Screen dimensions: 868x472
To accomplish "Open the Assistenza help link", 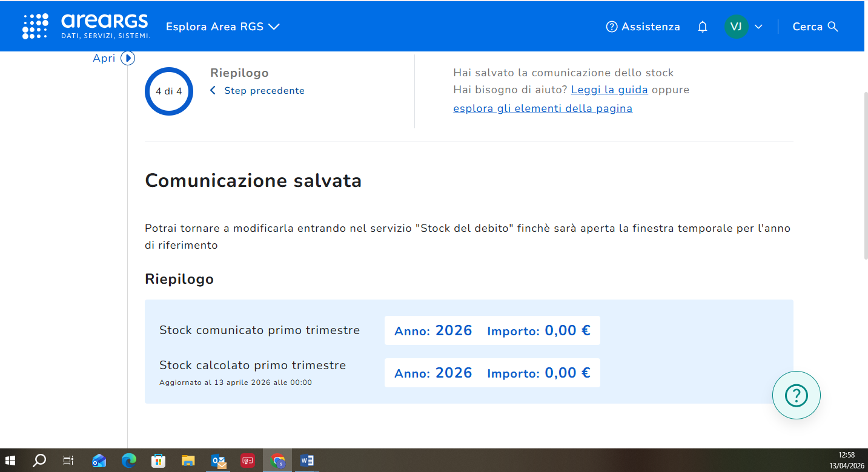I will pyautogui.click(x=643, y=27).
